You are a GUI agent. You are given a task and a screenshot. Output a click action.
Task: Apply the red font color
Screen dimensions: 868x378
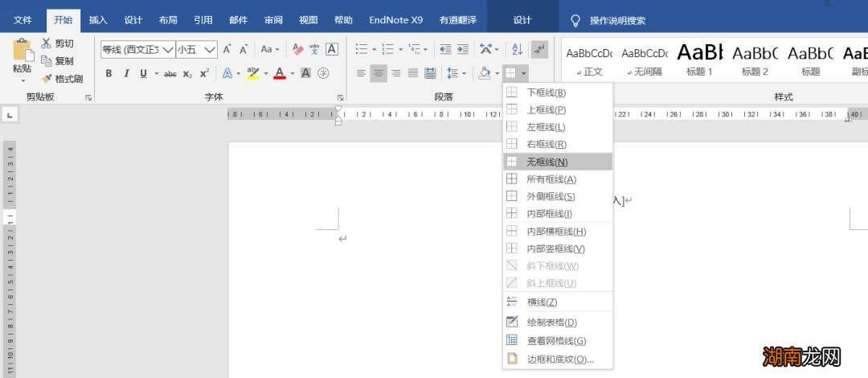click(x=280, y=73)
